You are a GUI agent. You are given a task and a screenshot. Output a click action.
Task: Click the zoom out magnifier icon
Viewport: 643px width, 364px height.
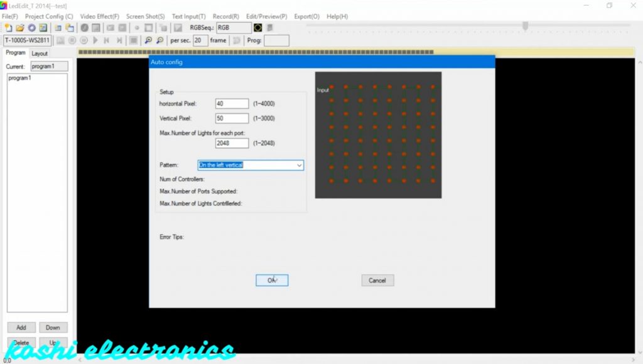[x=159, y=40]
